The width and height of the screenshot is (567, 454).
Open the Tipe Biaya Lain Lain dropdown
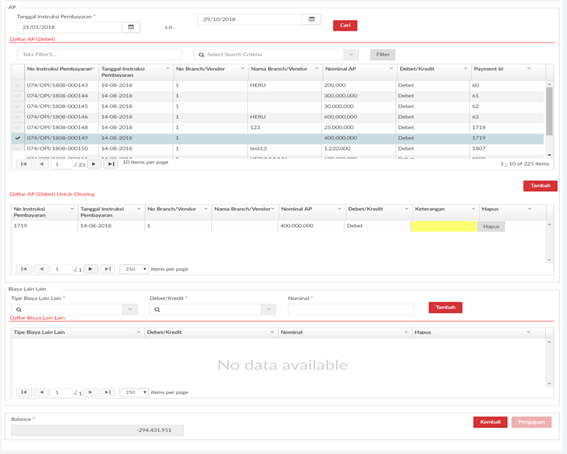(130, 309)
